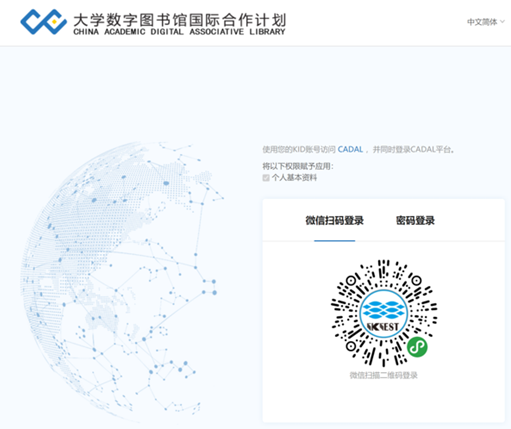Image resolution: width=511 pixels, height=429 pixels.
Task: Click the WeChat QR code image
Action: 384,313
